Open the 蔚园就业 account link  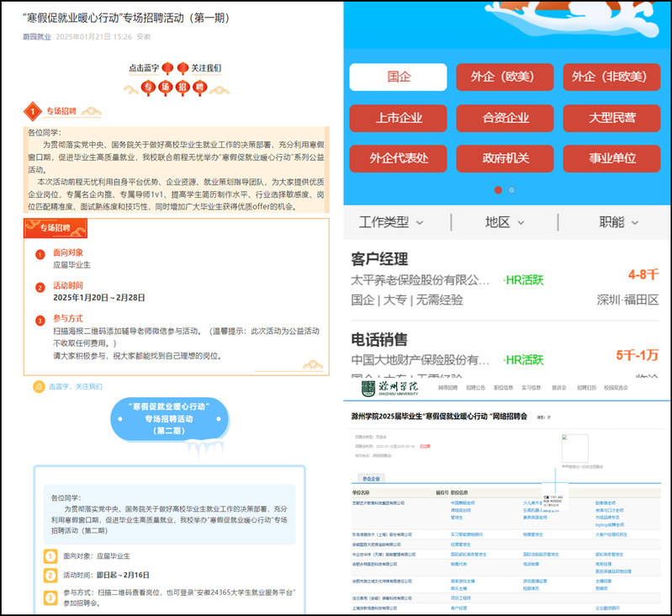(37, 37)
